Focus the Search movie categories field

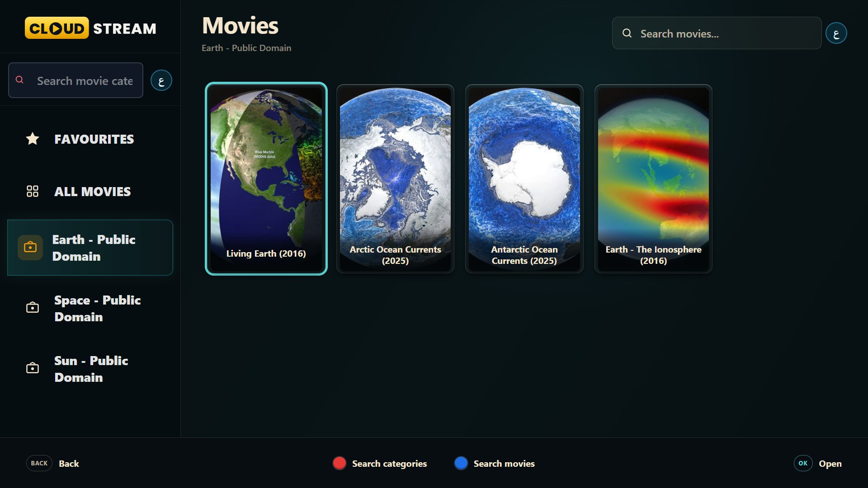click(x=75, y=80)
